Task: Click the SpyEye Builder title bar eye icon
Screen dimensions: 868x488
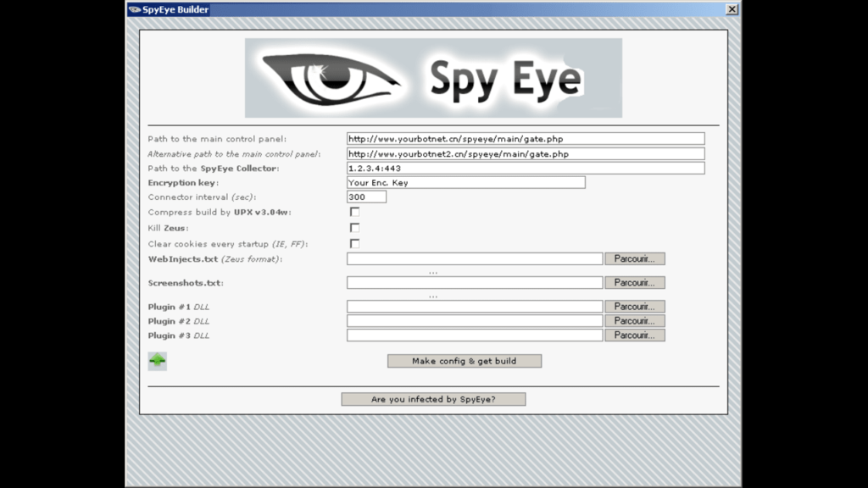Action: coord(135,9)
